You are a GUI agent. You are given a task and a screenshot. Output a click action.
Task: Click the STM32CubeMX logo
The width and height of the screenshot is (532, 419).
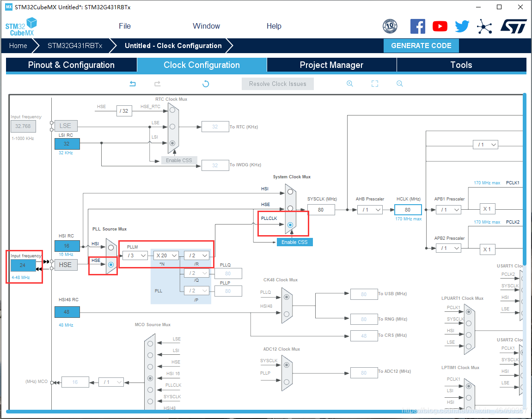[x=21, y=27]
